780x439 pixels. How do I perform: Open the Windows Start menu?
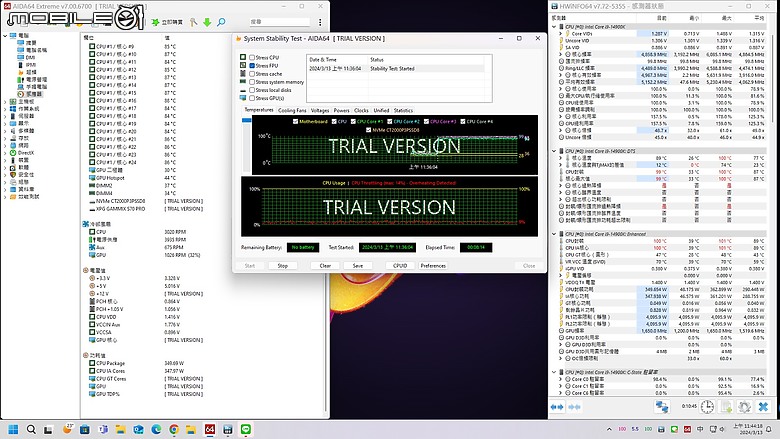point(13,429)
